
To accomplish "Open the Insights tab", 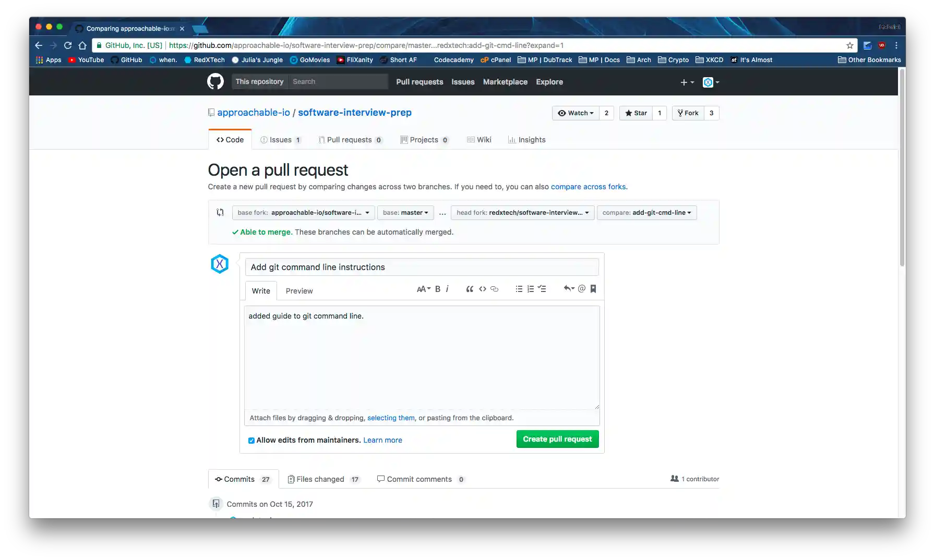I will 527,140.
